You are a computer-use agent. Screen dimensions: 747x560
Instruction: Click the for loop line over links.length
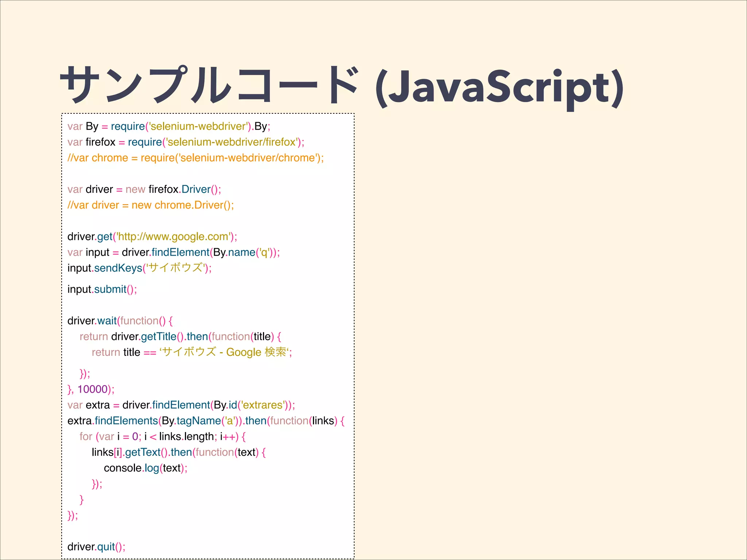click(163, 436)
